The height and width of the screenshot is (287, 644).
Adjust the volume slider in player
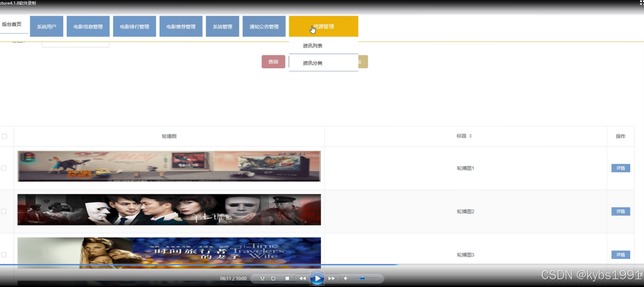coord(366,278)
